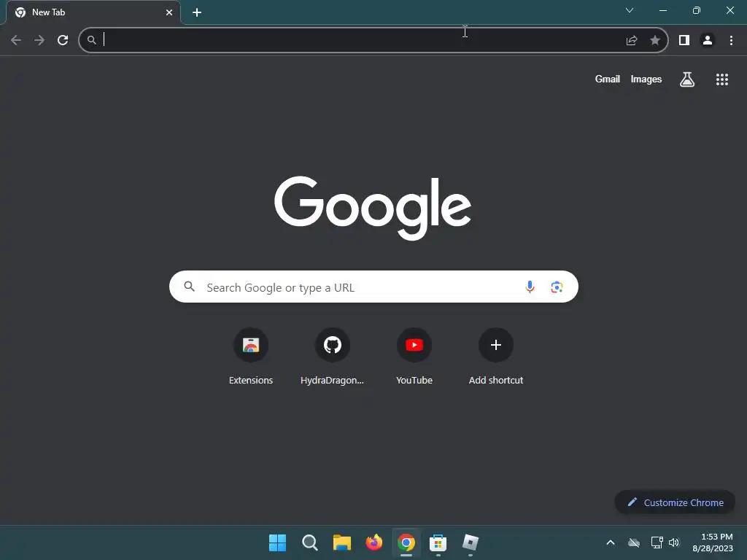Expand the tab search chevron
Screen dimensions: 747x560
630,10
